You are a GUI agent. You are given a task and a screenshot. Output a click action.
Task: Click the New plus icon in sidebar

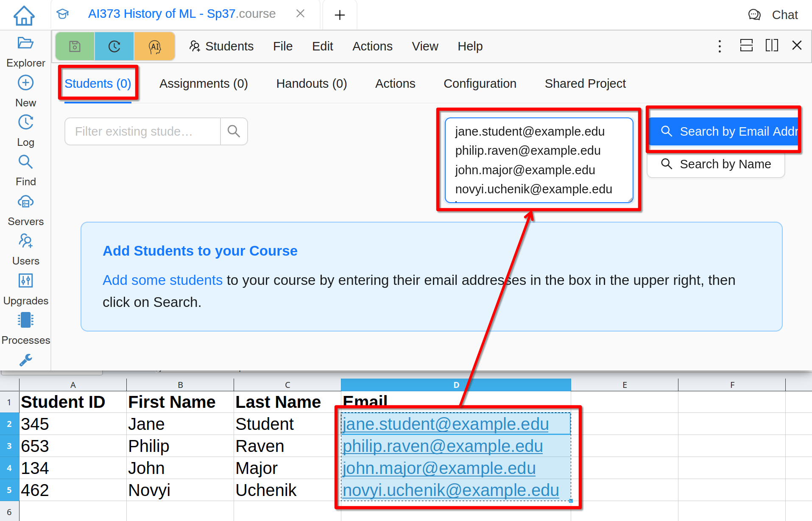(25, 83)
